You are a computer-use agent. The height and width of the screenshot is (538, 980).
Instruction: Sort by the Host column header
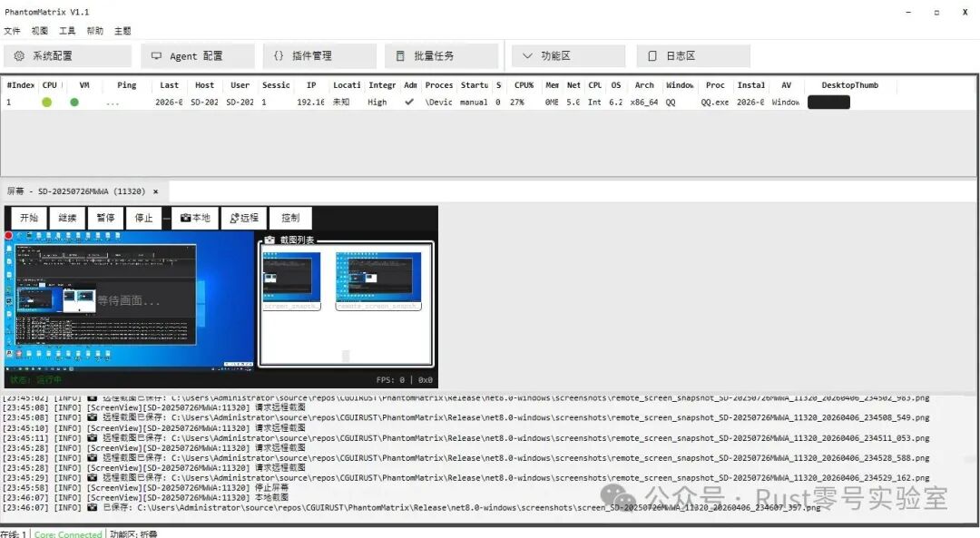pos(204,85)
